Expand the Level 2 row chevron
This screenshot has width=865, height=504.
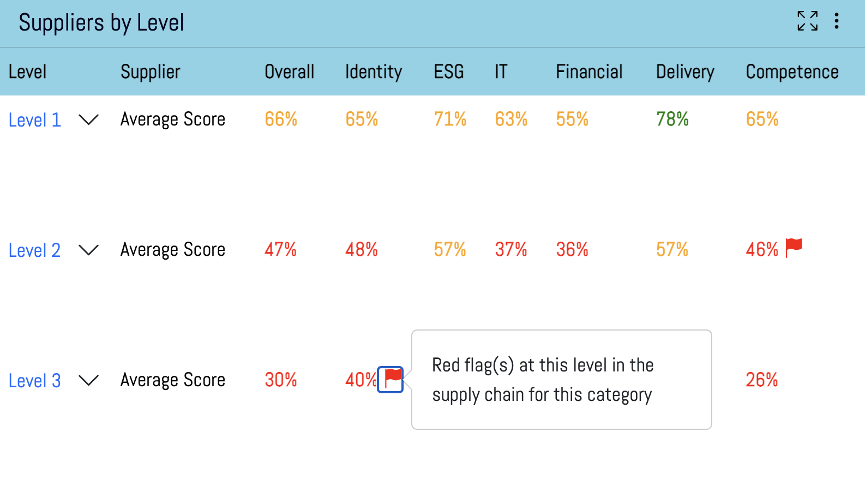(x=88, y=250)
